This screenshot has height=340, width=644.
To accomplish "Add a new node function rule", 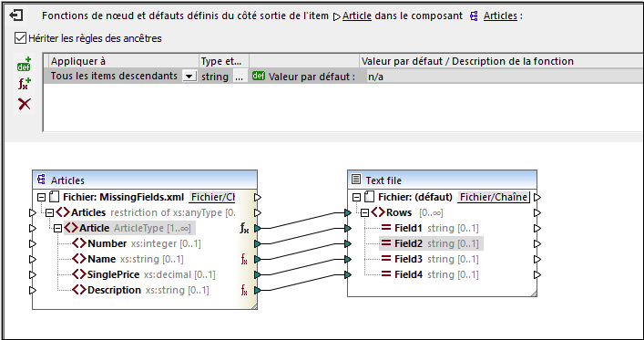I will pos(25,84).
